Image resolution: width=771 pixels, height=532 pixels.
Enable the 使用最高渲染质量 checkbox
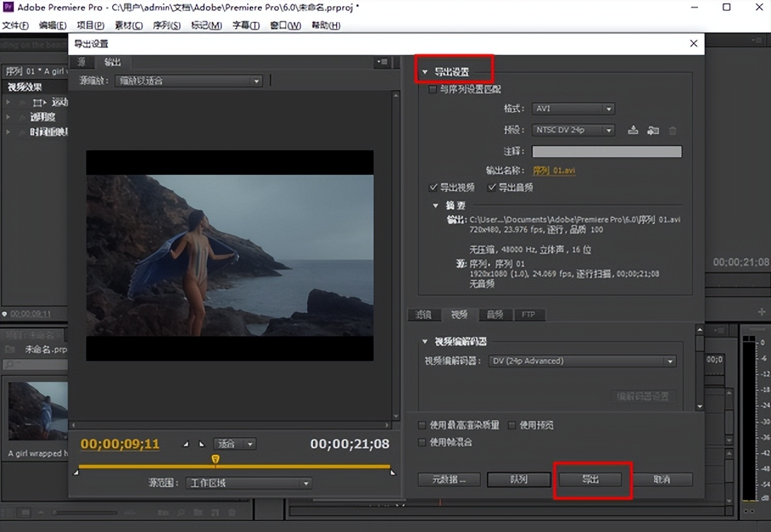coord(421,425)
